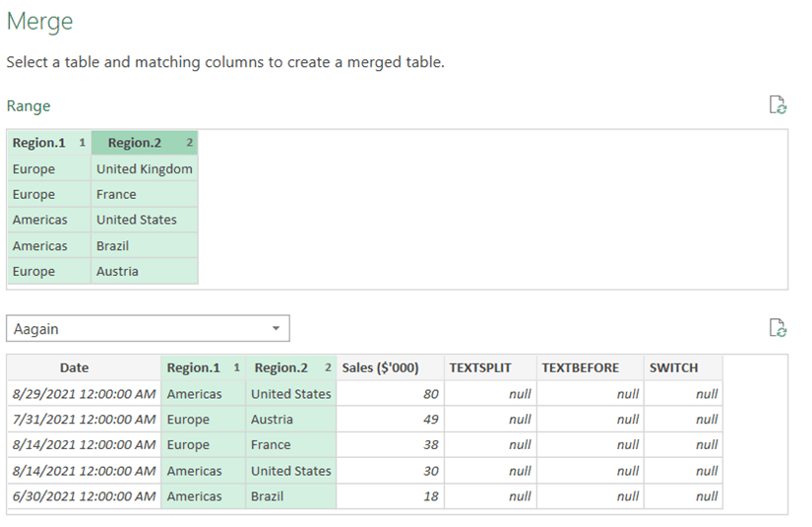This screenshot has height=527, width=812.
Task: Click refresh preview icon beside Aagain dropdown
Action: click(x=777, y=328)
